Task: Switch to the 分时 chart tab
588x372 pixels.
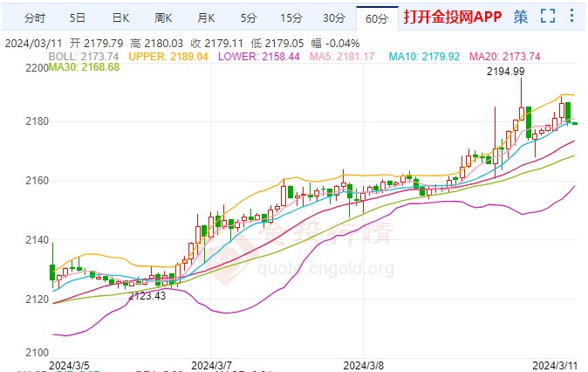Action: (35, 17)
